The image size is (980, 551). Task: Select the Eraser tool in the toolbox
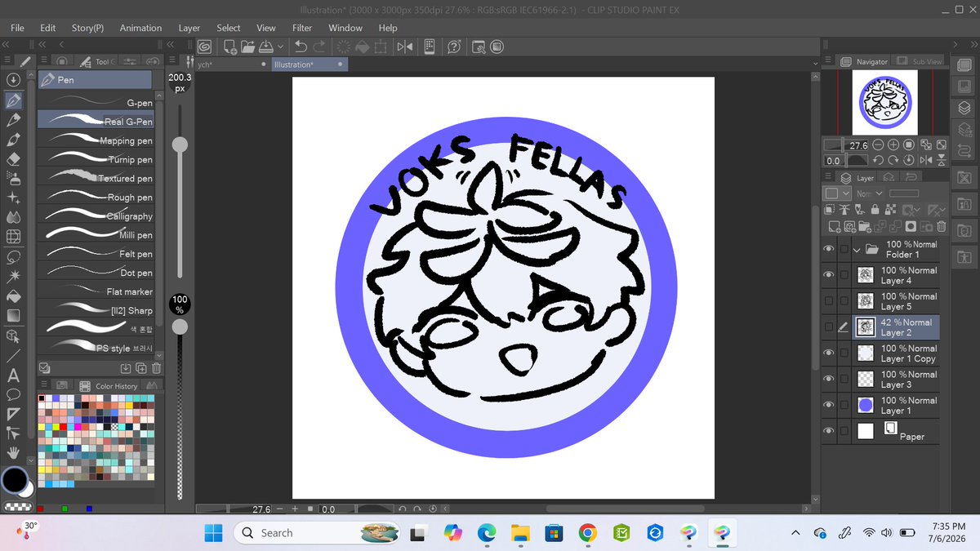(13, 159)
